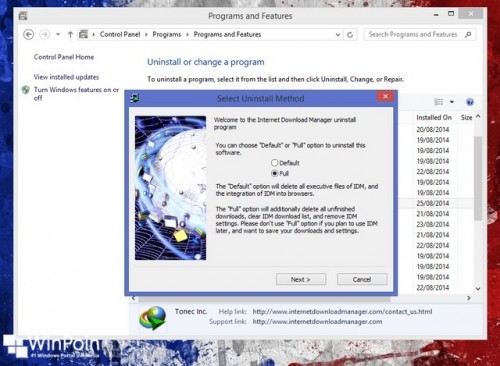Go back in Programs and Features window
Screen dimensions: 500x366
29,34
